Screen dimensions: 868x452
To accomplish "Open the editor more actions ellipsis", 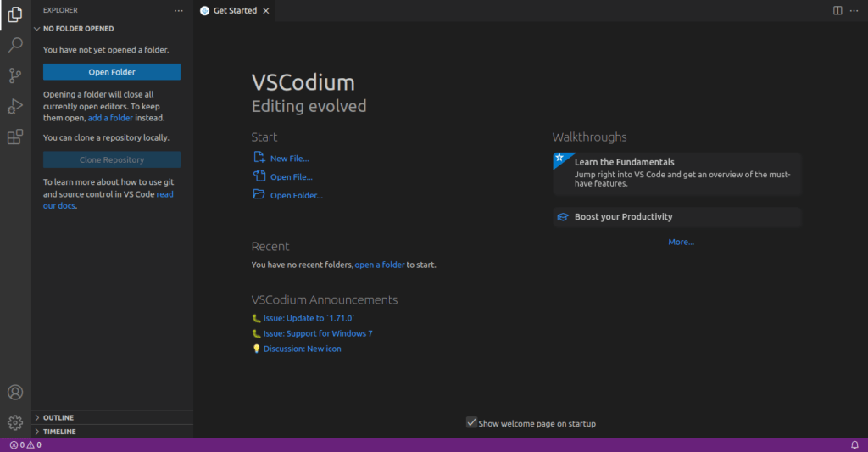I will (x=854, y=10).
